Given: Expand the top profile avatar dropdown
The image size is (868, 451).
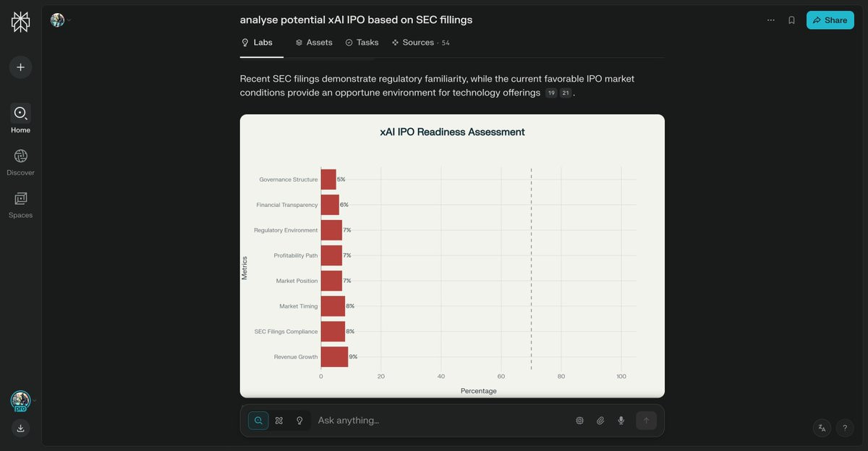Looking at the screenshot, I should point(61,20).
